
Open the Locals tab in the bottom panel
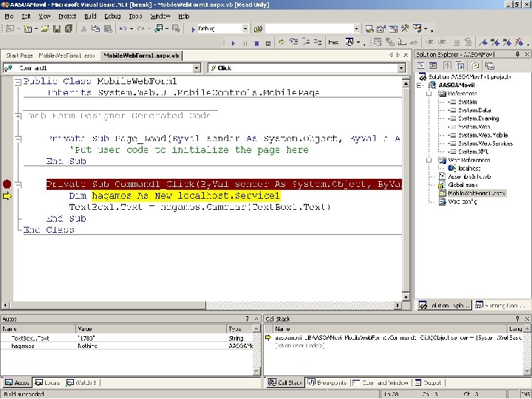[49, 383]
